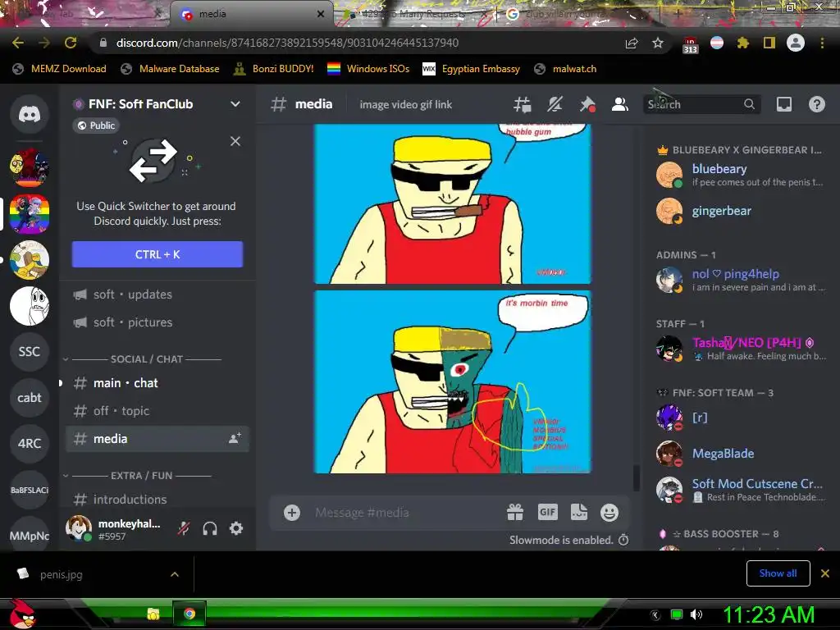Toggle headphones deafen button
Image resolution: width=840 pixels, height=630 pixels.
210,529
